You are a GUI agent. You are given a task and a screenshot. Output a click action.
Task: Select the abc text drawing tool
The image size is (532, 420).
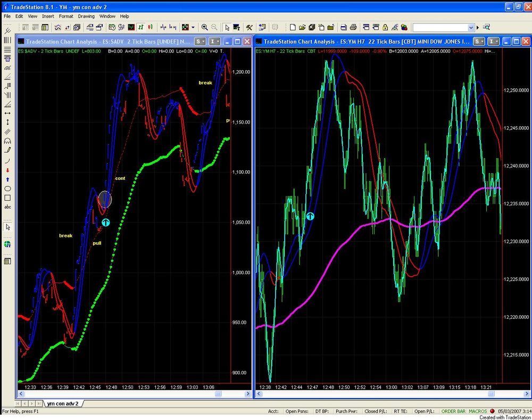click(7, 207)
